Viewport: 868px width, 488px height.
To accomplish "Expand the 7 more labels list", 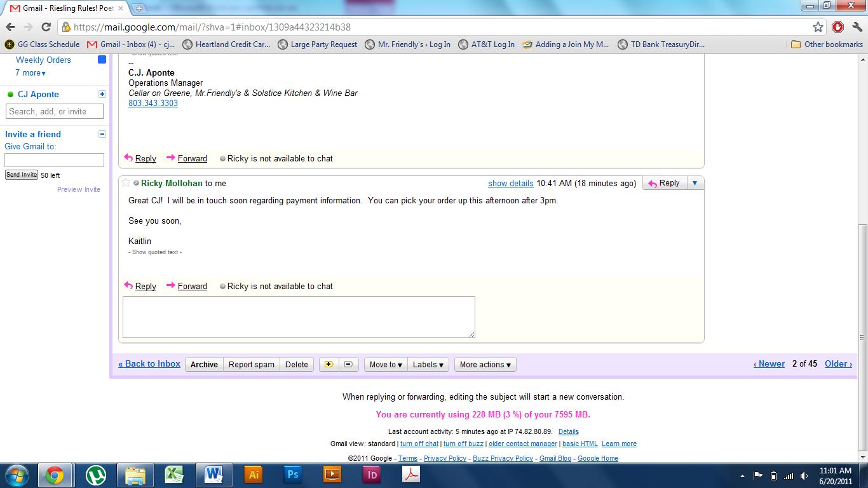I will click(x=31, y=73).
